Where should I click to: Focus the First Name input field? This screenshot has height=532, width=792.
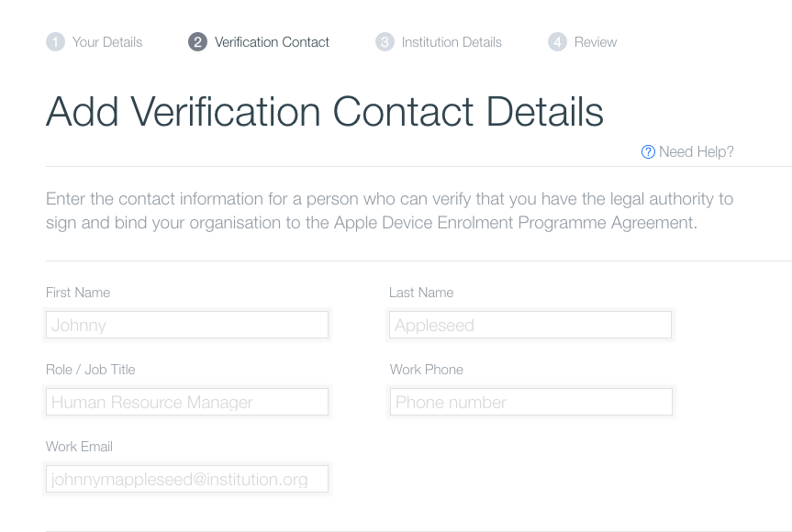[x=187, y=325]
